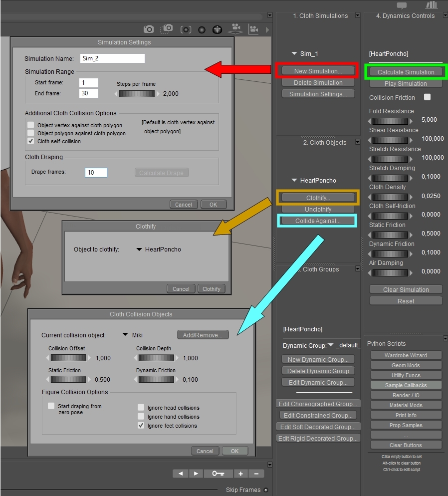
Task: Click Air Damping right increment arrow
Action: point(411,273)
